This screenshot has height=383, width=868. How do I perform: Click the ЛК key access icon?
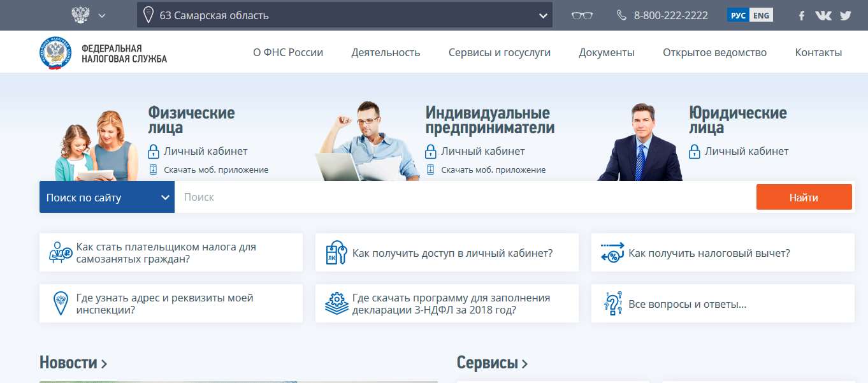pyautogui.click(x=336, y=253)
